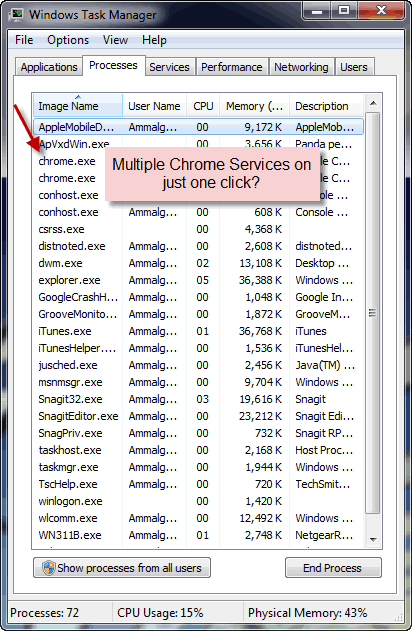Switch to the Services tab
This screenshot has width=412, height=631.
169,67
